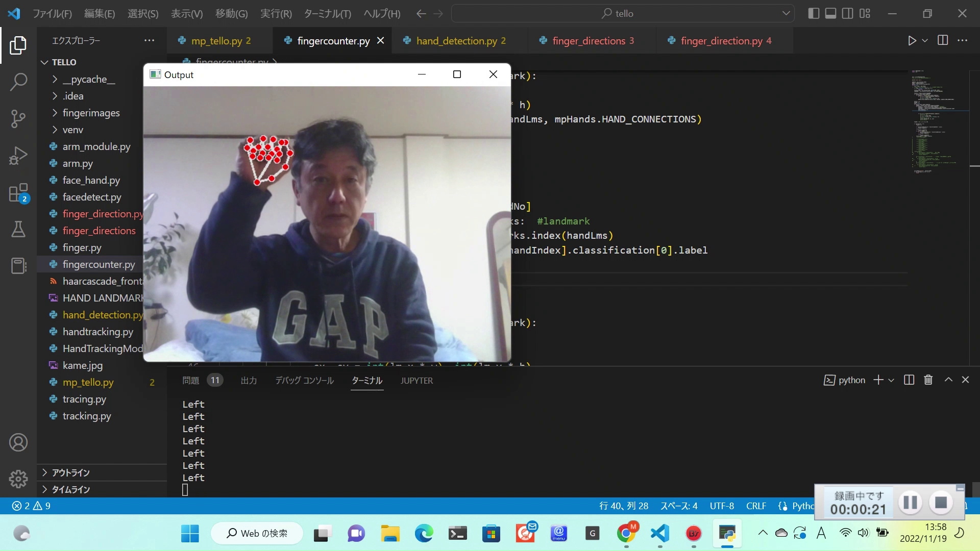
Task: Stop the screen recording
Action: 941,503
